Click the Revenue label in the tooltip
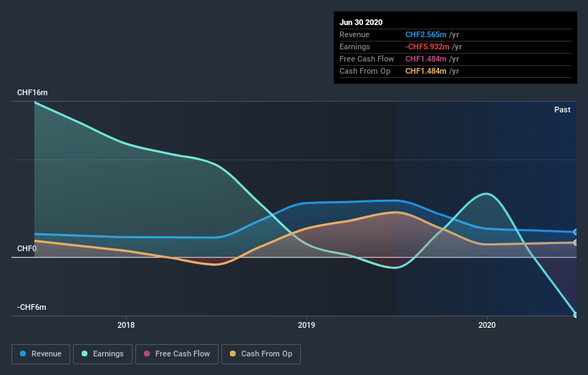Viewport: 588px width, 375px height. click(355, 34)
